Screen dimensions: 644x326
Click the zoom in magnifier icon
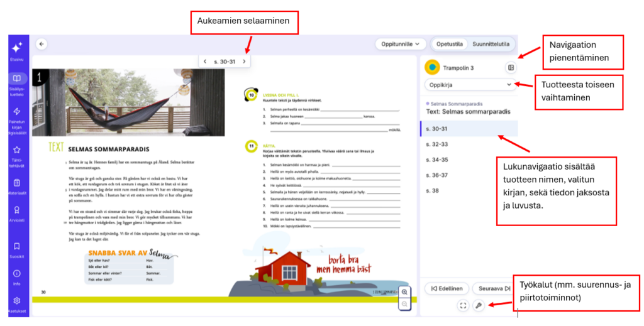coord(405,292)
